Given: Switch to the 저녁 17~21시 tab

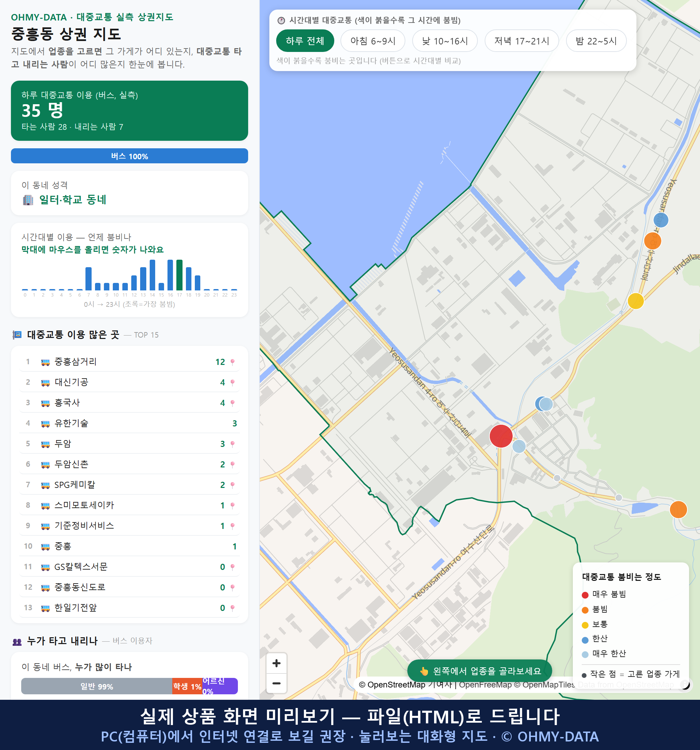Looking at the screenshot, I should (521, 41).
